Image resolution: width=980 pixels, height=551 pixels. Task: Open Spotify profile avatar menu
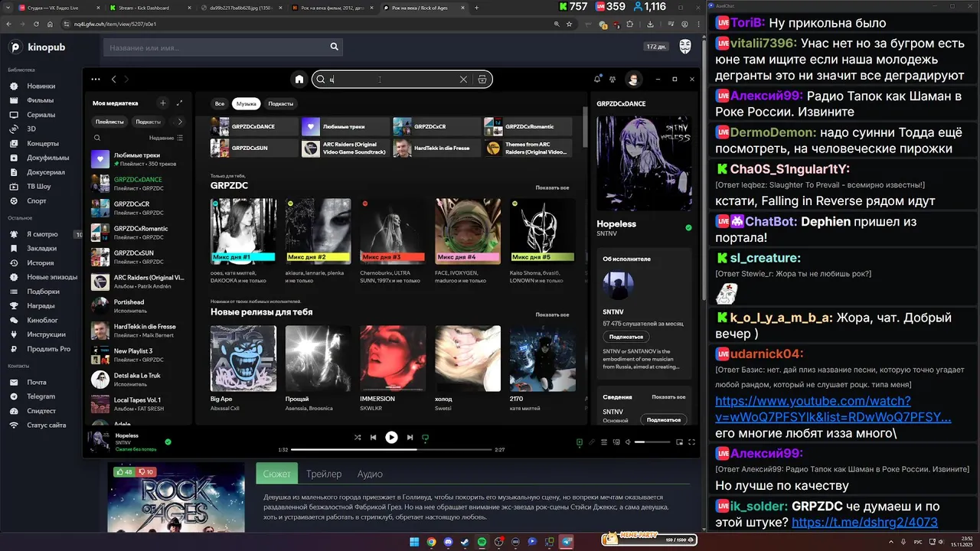(633, 79)
